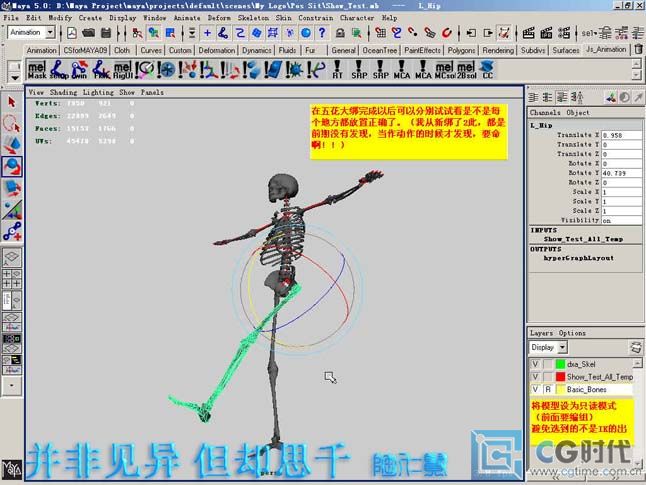Click the FKIK shelf button
The image size is (646, 485).
tap(101, 70)
